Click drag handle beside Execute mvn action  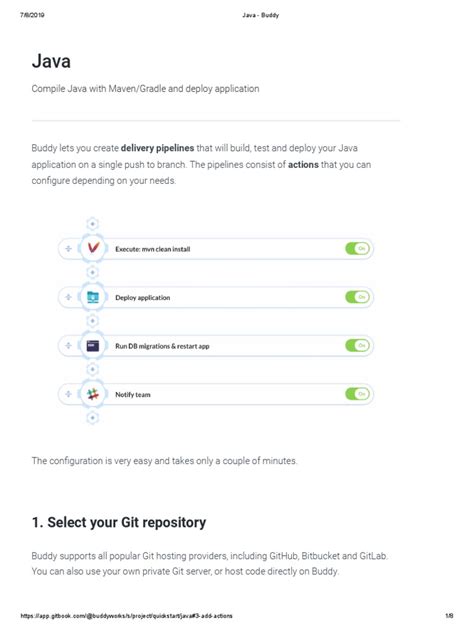pyautogui.click(x=69, y=249)
